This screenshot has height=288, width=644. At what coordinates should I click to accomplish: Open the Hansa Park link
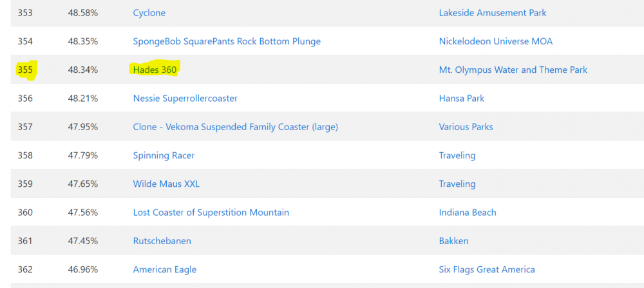(x=461, y=99)
